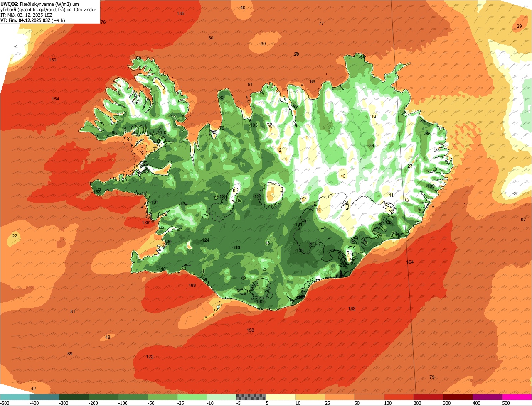The width and height of the screenshot is (532, 406).
Task: Click the value -124 in southwest Iceland
Action: [x=205, y=240]
